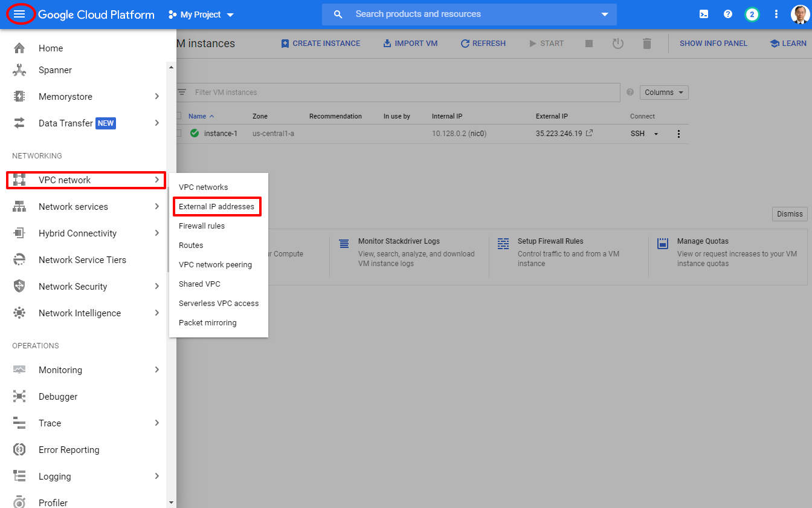
Task: Click the Trace icon
Action: pyautogui.click(x=19, y=423)
